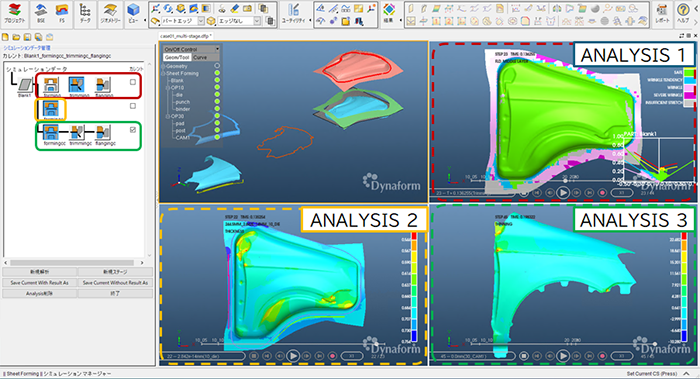
Task: Open the プロジェクト project toolbar icon
Action: pos(14,13)
